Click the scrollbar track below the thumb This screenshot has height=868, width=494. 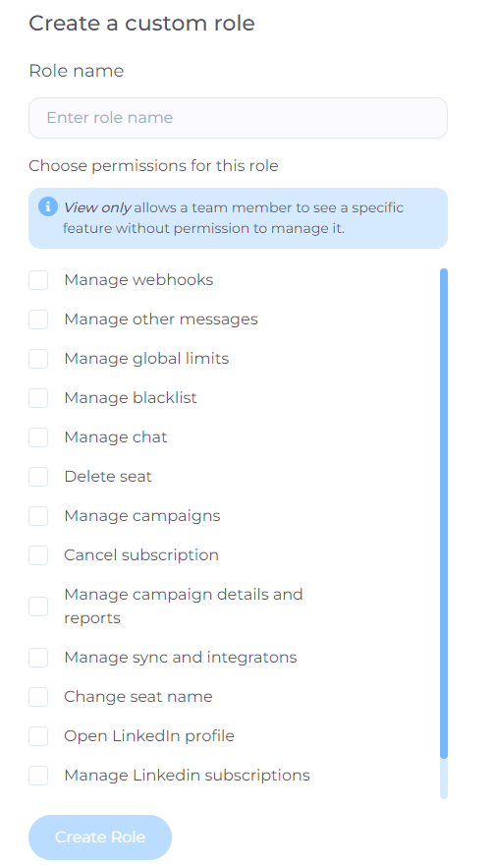[444, 779]
